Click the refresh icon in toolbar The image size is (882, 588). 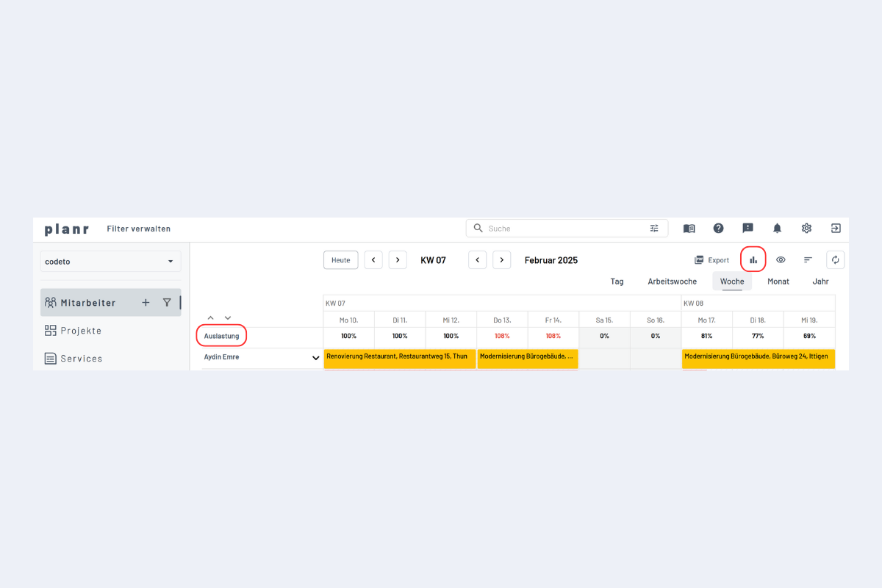tap(835, 259)
